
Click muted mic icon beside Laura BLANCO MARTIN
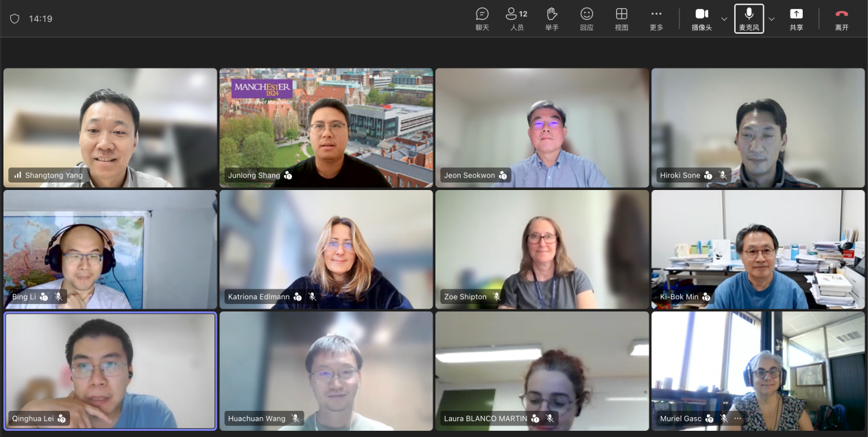[x=549, y=418]
